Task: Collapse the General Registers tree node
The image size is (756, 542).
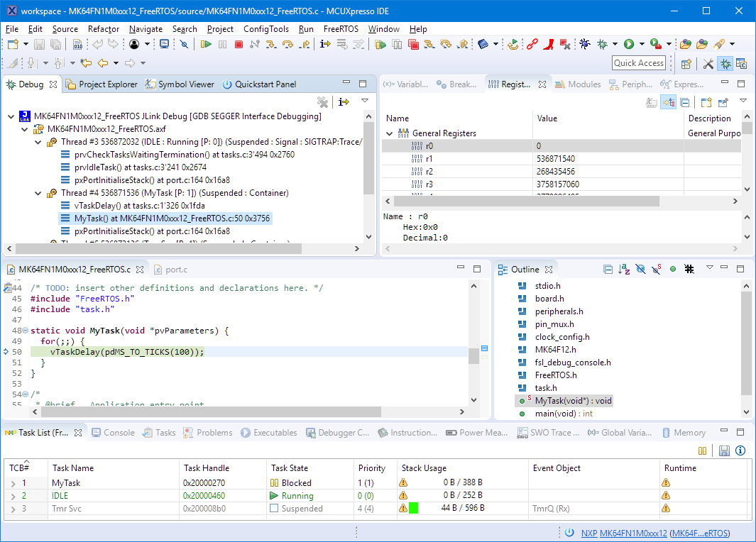Action: pyautogui.click(x=389, y=133)
